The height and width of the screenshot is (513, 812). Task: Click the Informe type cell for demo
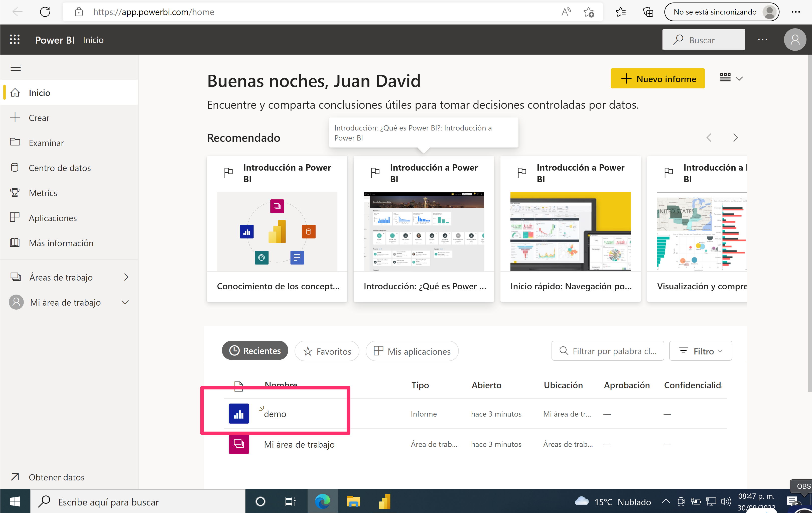(424, 414)
